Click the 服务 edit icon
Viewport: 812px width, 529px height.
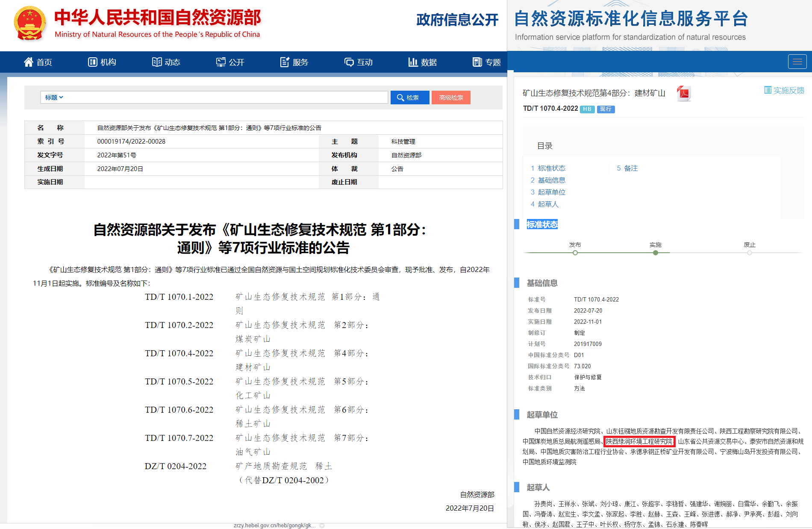click(x=285, y=62)
